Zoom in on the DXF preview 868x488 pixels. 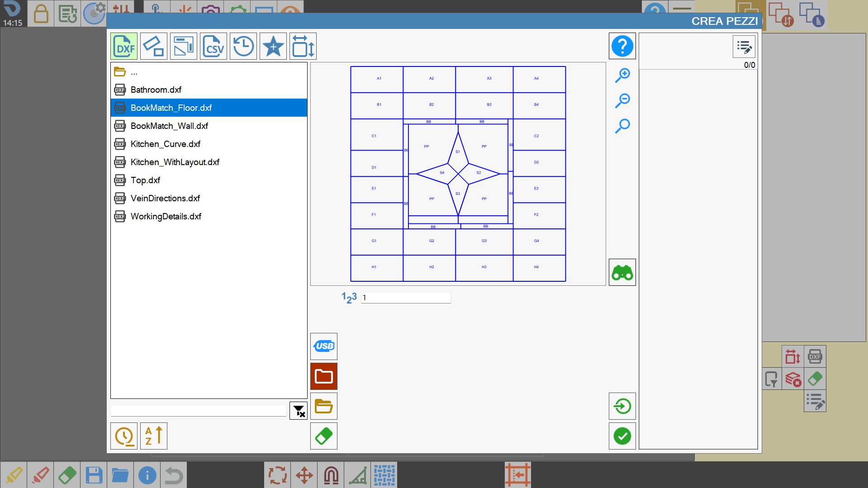(x=622, y=75)
